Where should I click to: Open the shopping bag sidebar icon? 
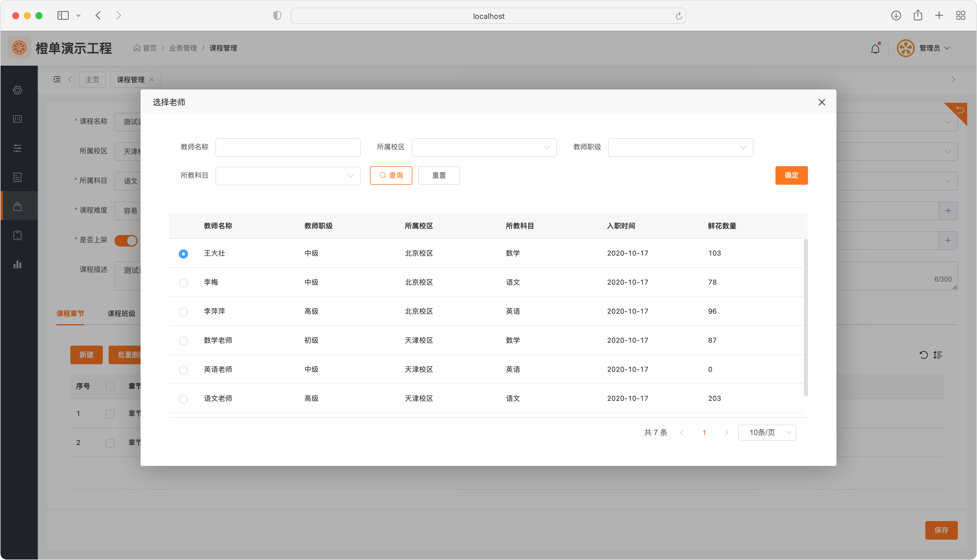coord(17,207)
